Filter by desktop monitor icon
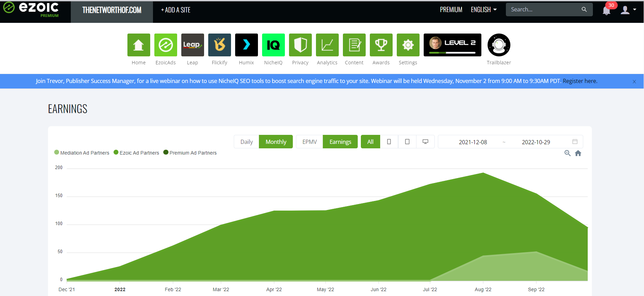The image size is (644, 296). click(x=425, y=142)
